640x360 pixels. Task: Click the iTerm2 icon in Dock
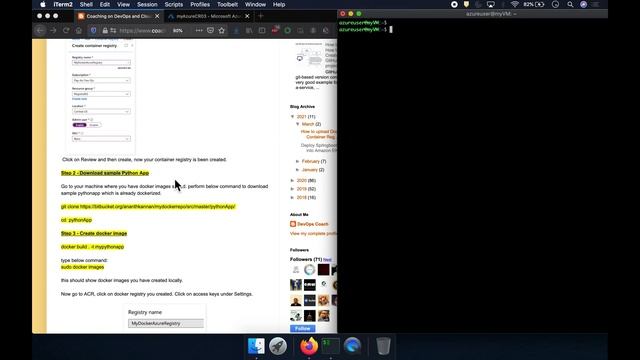point(331,347)
